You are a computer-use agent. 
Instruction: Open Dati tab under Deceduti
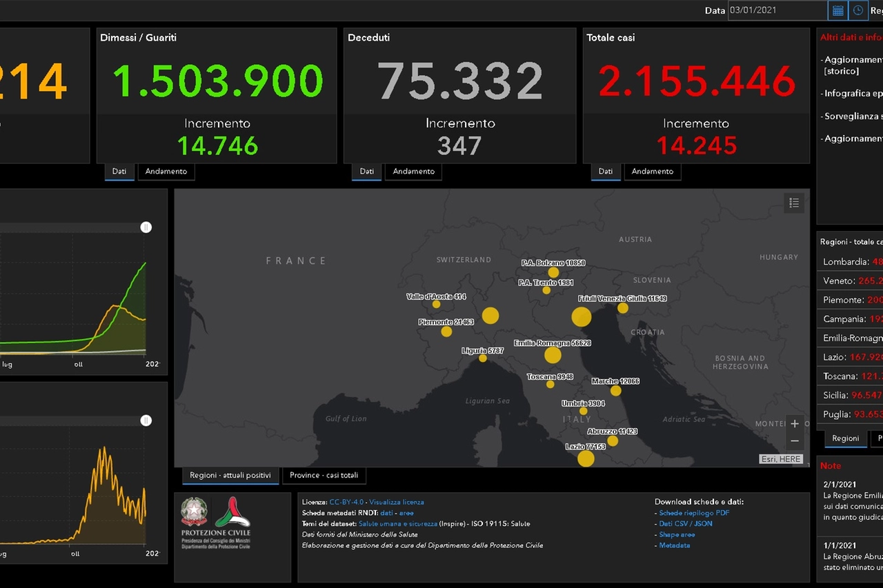[x=367, y=172]
